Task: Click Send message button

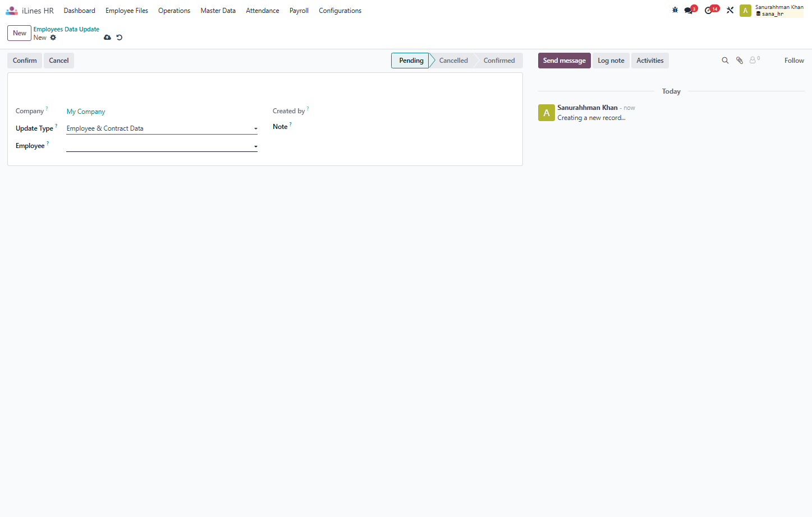Action: coord(565,61)
